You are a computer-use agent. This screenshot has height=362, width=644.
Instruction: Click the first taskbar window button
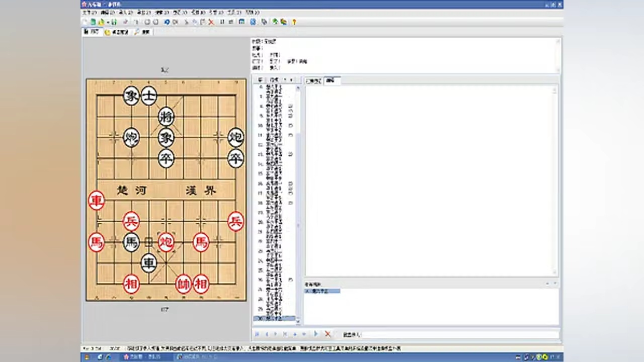pos(146,357)
